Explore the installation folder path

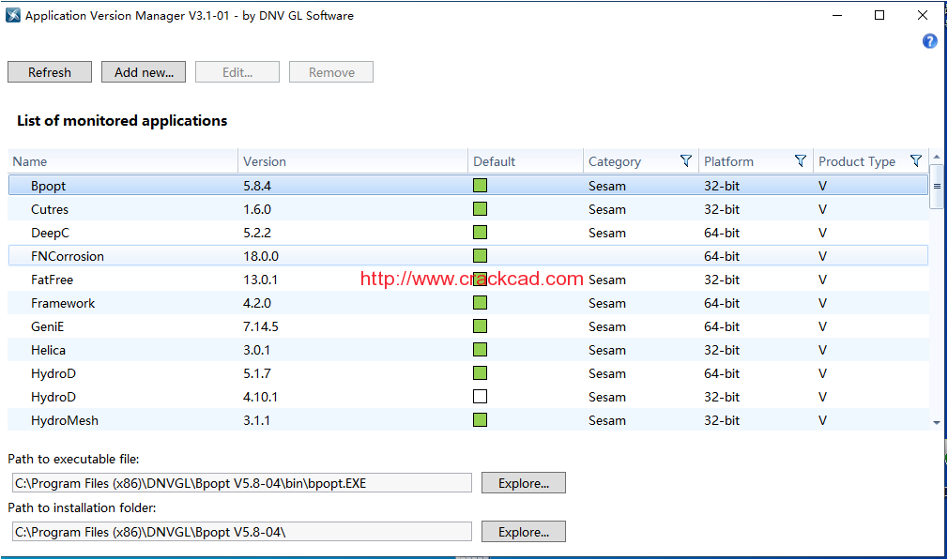pos(524,532)
